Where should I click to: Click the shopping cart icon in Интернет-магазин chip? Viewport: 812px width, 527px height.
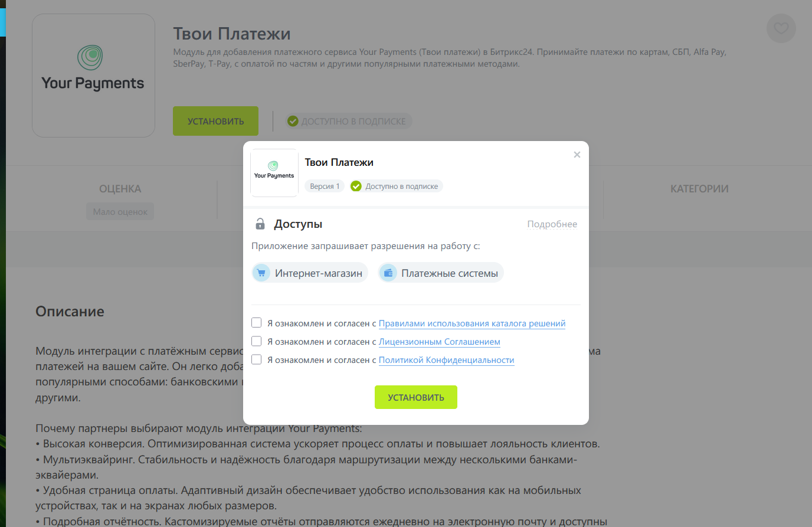(x=261, y=273)
